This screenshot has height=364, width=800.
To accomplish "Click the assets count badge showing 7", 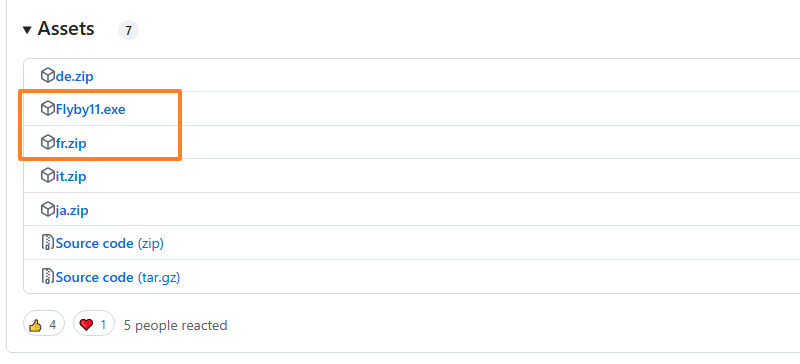I will pos(128,31).
